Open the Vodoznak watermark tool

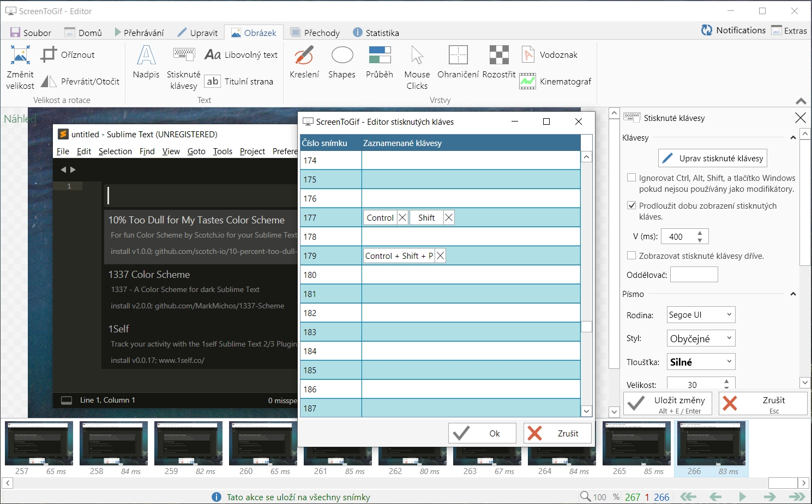click(549, 54)
